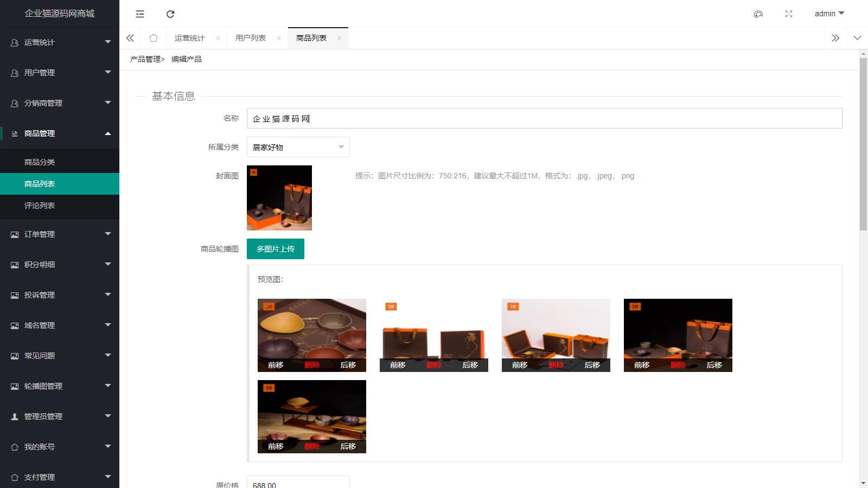Open 评论列表 in the sidebar
Viewport: 868px width, 488px height.
point(40,206)
